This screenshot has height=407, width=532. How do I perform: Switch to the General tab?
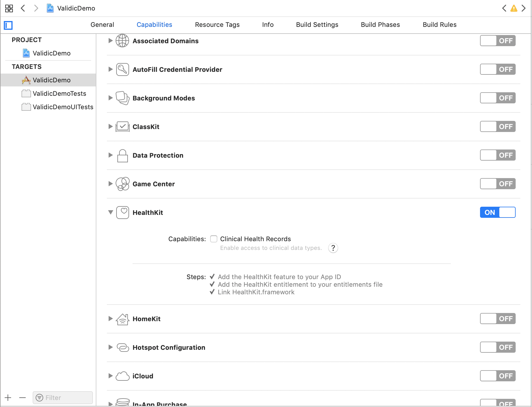102,25
